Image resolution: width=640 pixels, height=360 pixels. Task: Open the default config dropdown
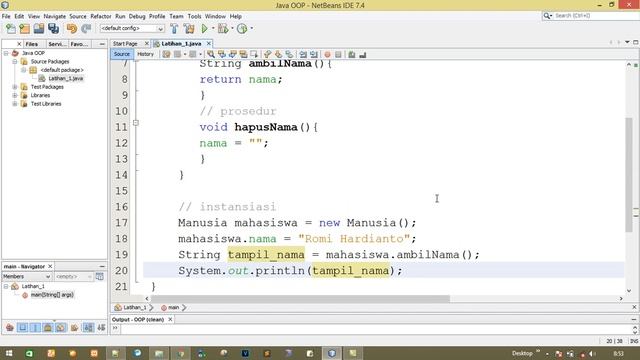(x=132, y=29)
